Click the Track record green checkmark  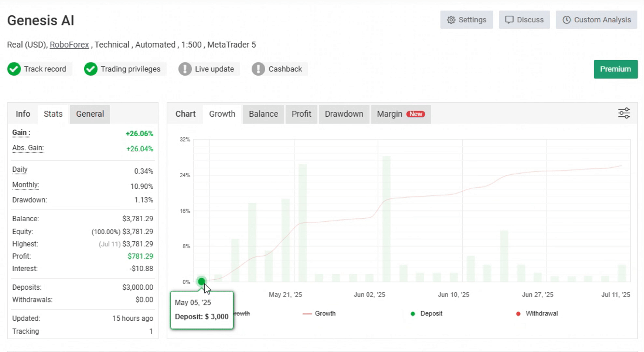(x=14, y=69)
